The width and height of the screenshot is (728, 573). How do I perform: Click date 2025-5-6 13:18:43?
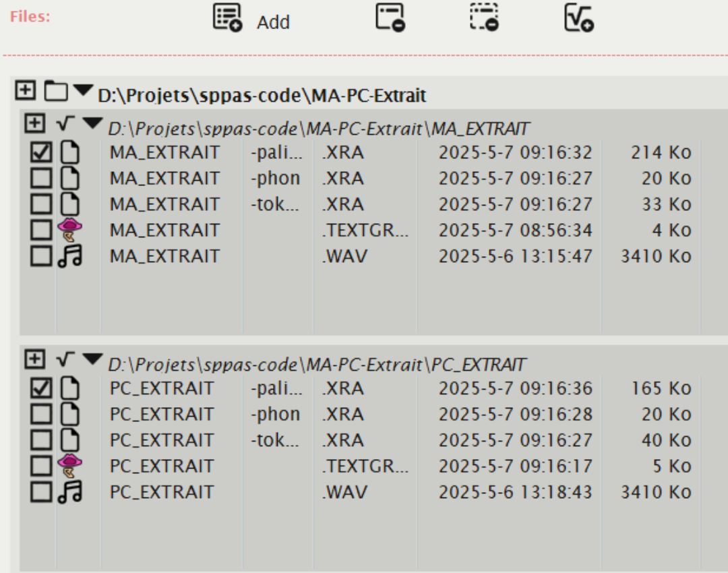(516, 492)
